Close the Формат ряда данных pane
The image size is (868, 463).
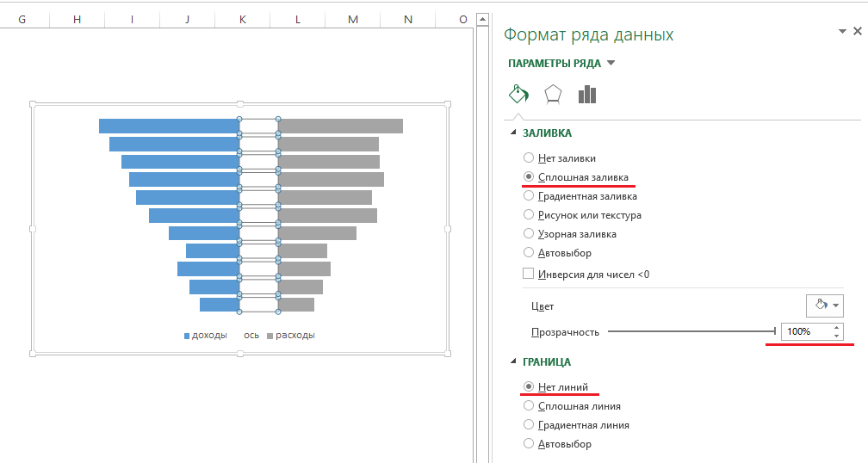[x=857, y=32]
